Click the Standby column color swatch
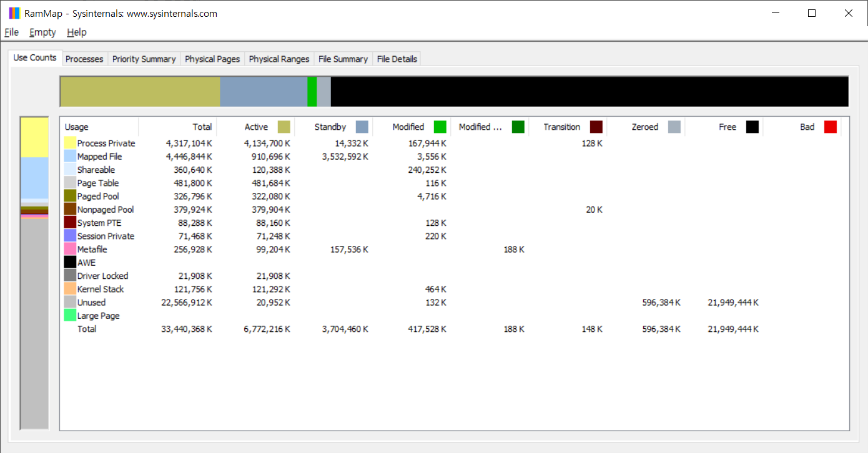This screenshot has height=453, width=868. 362,127
